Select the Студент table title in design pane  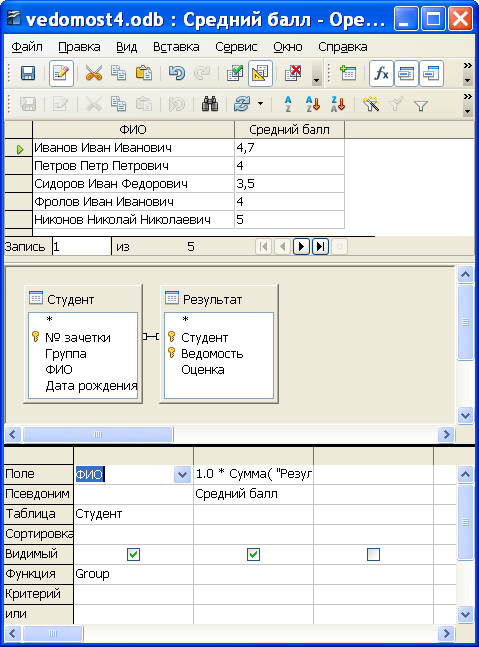coord(71,300)
